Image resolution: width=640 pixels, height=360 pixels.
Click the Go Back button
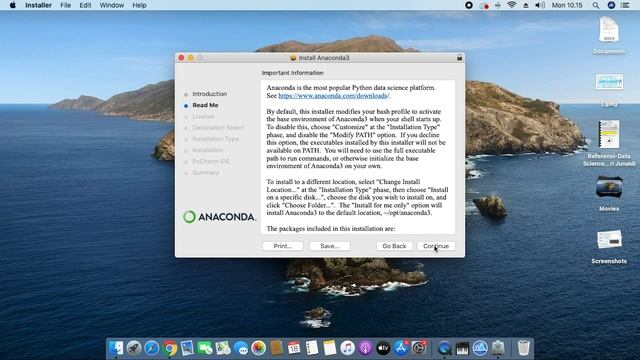[394, 246]
